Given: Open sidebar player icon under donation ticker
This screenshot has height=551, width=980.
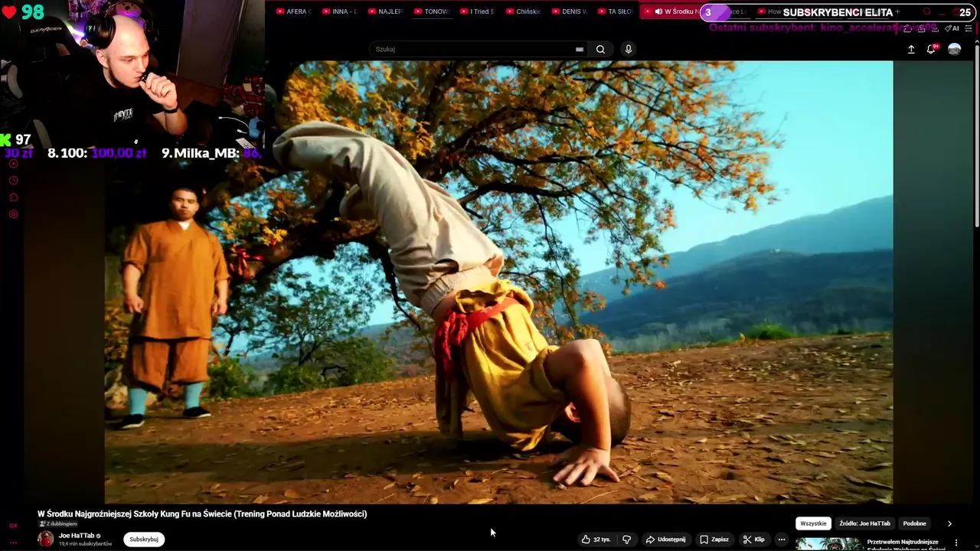Looking at the screenshot, I should (x=13, y=163).
